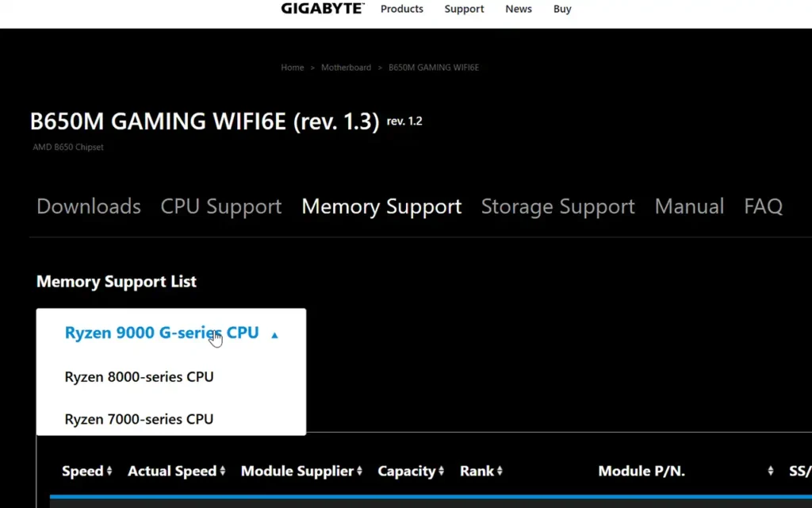
Task: Open the Storage Support tab
Action: [557, 206]
